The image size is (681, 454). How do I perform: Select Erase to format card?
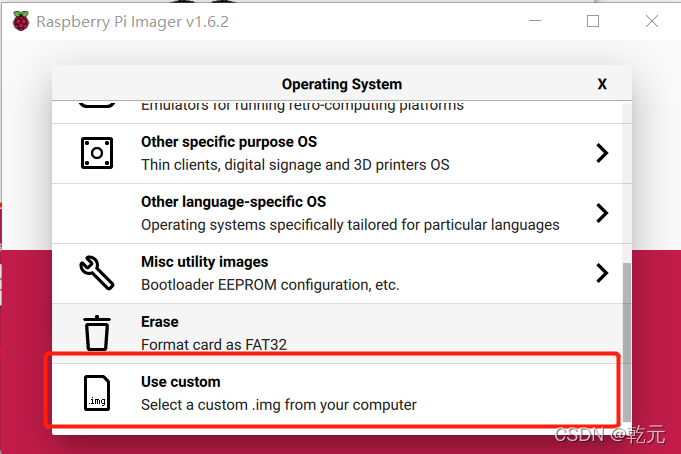[x=337, y=333]
